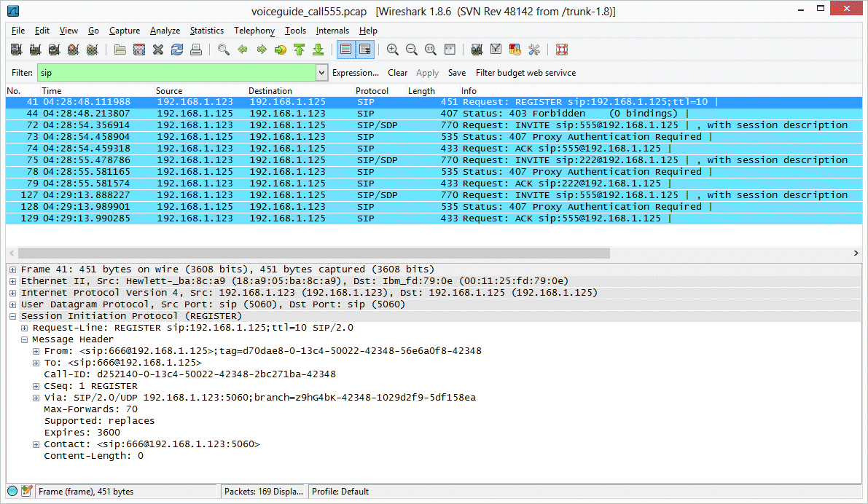Open help lifebuoy icon

562,50
